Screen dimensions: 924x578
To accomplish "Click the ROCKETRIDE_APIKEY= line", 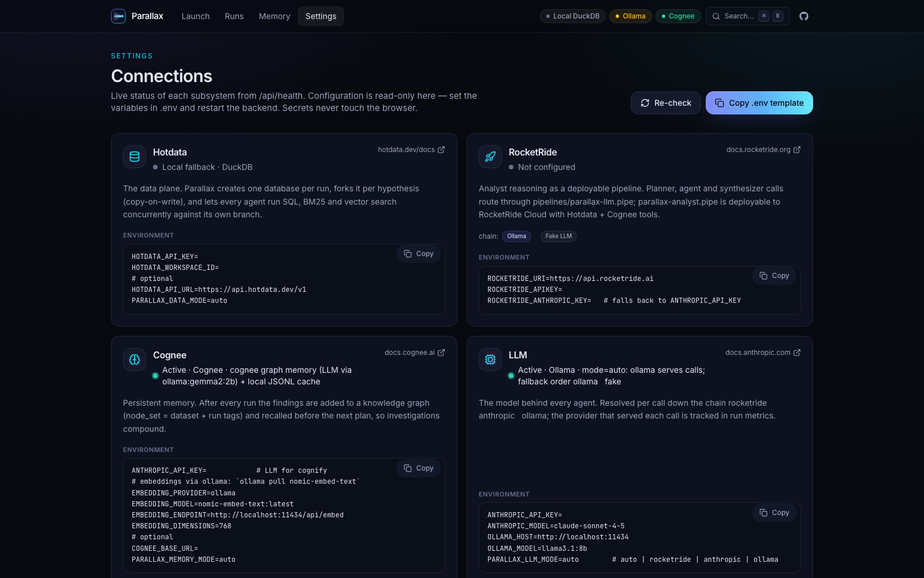I will point(525,290).
